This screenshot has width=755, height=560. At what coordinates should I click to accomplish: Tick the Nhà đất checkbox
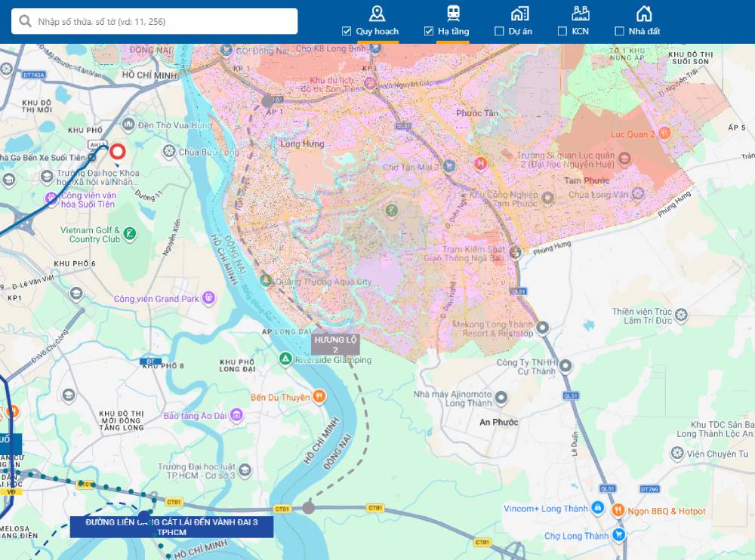click(620, 31)
